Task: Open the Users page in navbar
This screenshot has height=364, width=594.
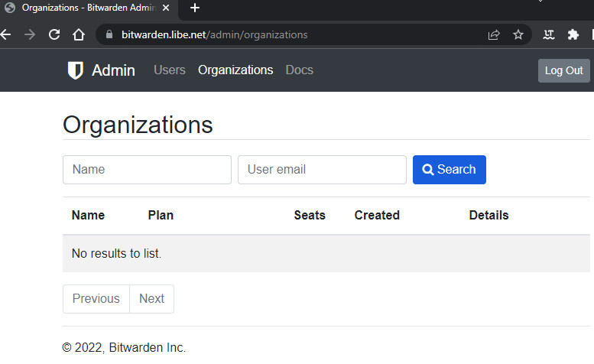Action: 169,70
